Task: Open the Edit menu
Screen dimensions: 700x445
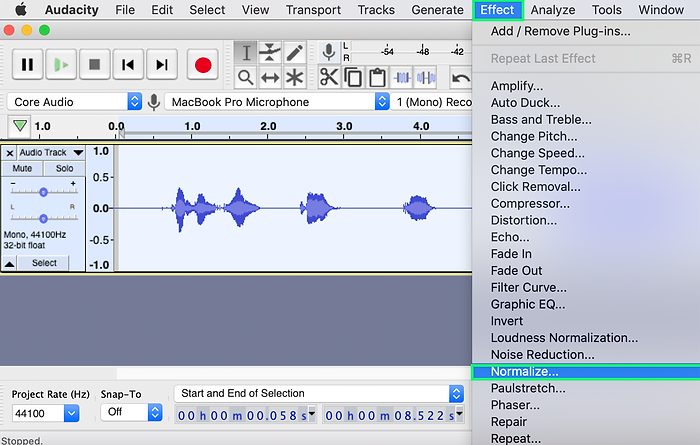Action: pos(162,10)
